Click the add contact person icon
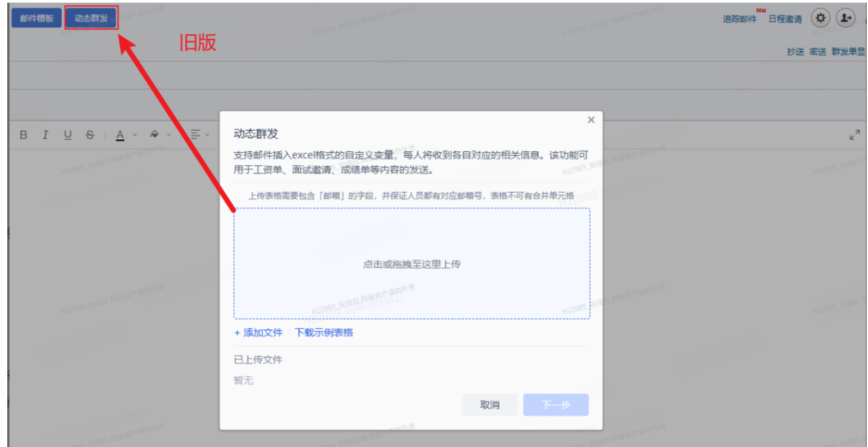Screen dimensions: 868x447 846,18
